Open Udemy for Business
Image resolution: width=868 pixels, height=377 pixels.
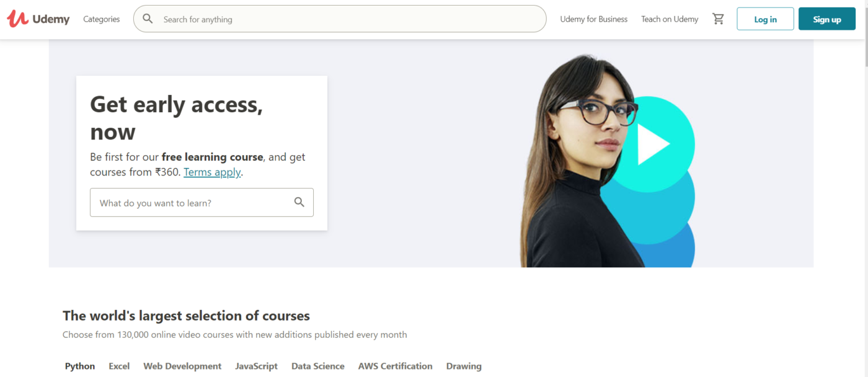pos(594,19)
